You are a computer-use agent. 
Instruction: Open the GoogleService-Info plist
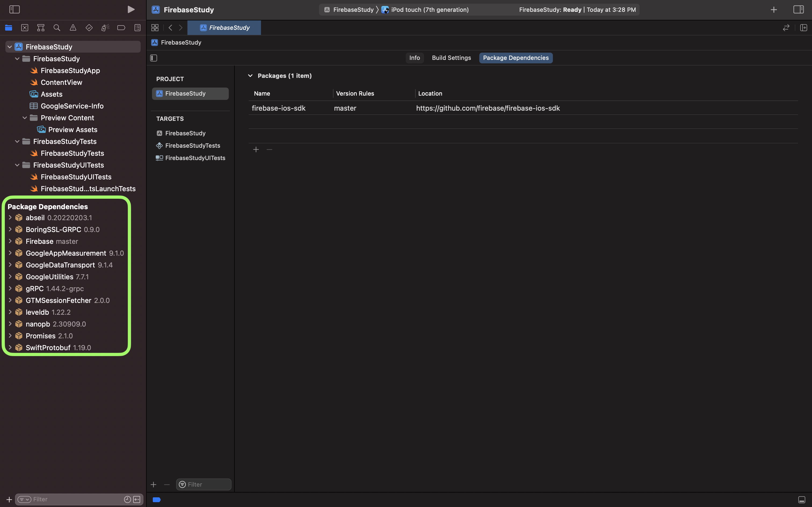click(72, 106)
